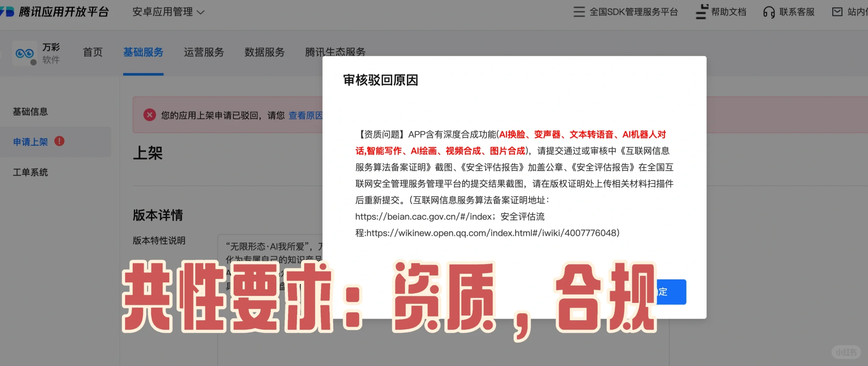Screen dimensions: 868x366
Task: Select the 基础服务 tab
Action: [143, 52]
